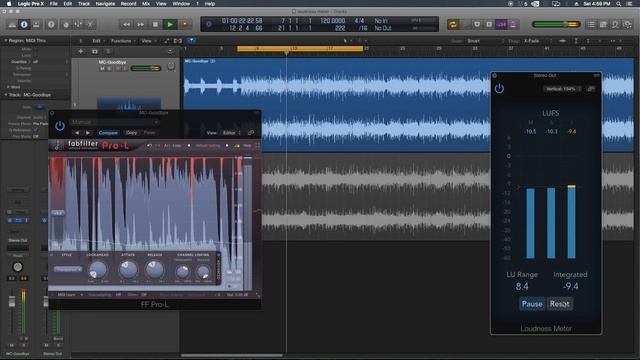Toggle the Pro-L plugin window power button
The image size is (640, 360).
[60, 126]
